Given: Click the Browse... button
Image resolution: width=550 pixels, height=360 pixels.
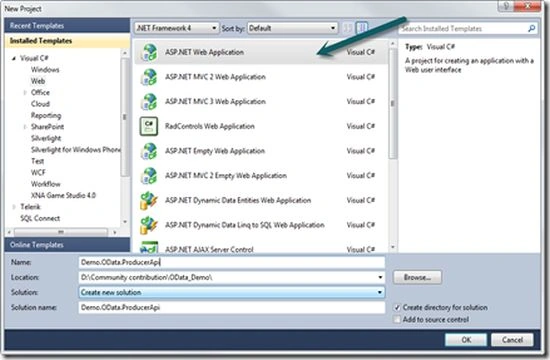Looking at the screenshot, I should coord(417,278).
